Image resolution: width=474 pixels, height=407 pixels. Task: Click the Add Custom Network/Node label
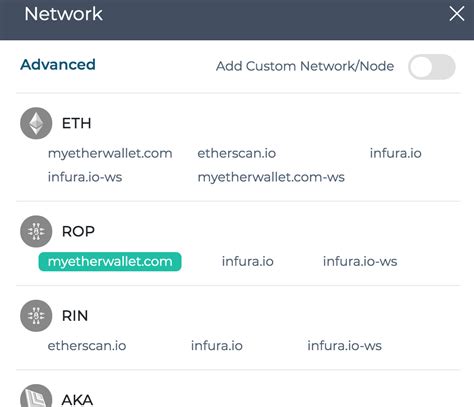pos(305,66)
